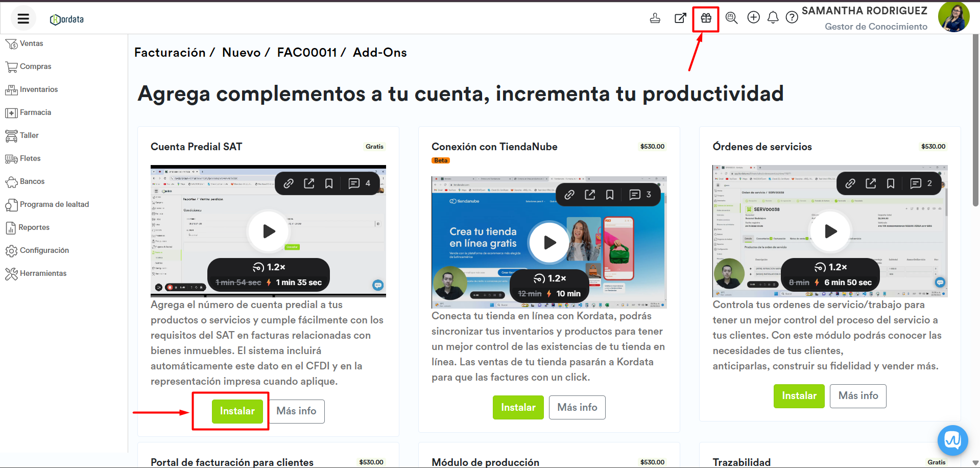Install the Cuenta Predial SAT add-on
The image size is (980, 468).
click(237, 411)
